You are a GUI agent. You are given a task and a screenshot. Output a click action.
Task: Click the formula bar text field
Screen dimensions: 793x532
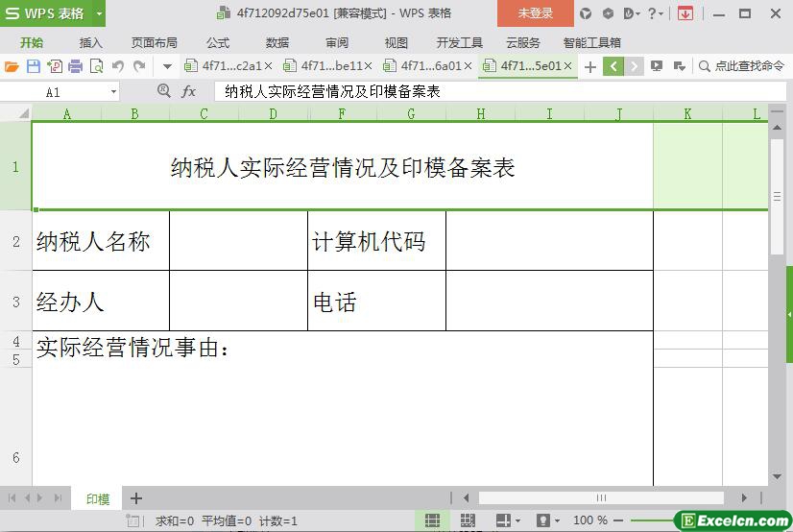pyautogui.click(x=499, y=91)
